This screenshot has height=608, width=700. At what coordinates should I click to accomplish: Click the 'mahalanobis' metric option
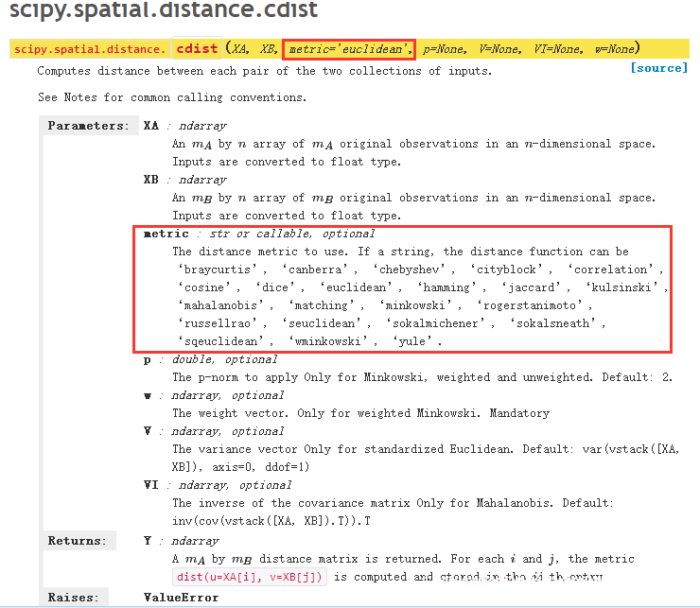coord(221,305)
